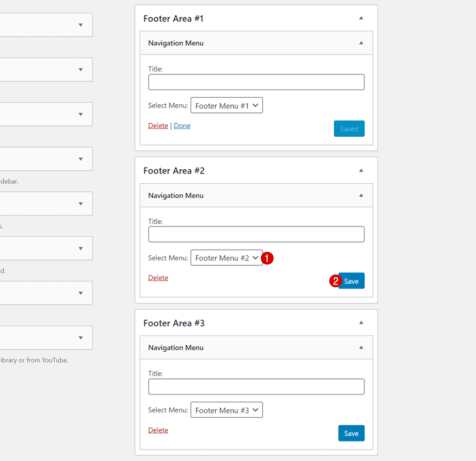Click the Save button in Footer Area #3
This screenshot has height=461, width=476.
click(x=351, y=433)
